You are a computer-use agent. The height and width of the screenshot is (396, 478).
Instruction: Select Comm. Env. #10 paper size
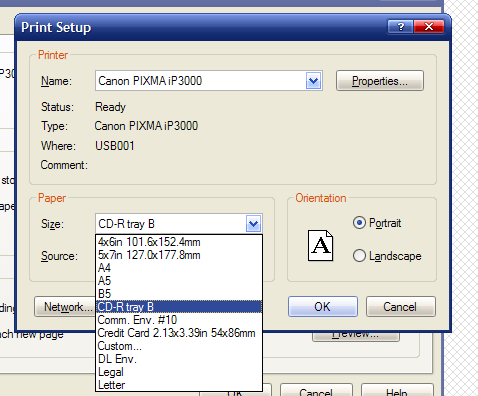(179, 320)
